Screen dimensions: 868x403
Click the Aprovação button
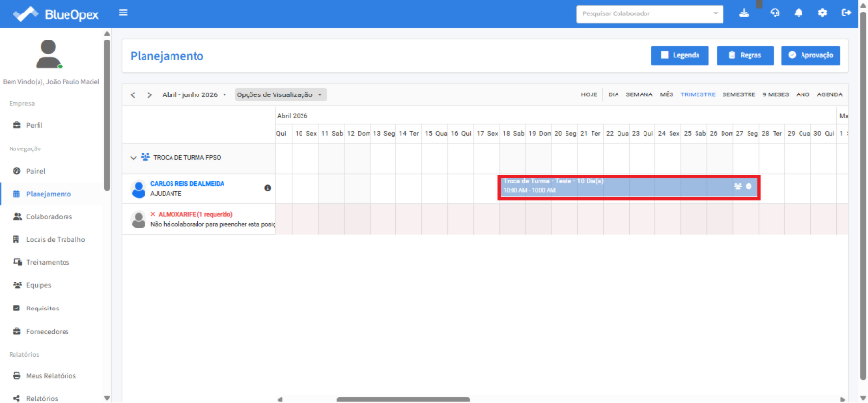pyautogui.click(x=811, y=55)
